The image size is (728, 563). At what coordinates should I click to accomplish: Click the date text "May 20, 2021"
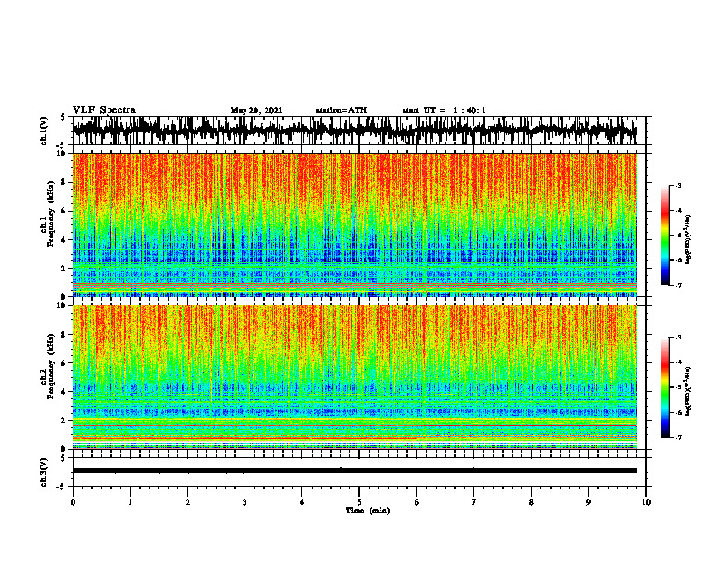click(256, 110)
